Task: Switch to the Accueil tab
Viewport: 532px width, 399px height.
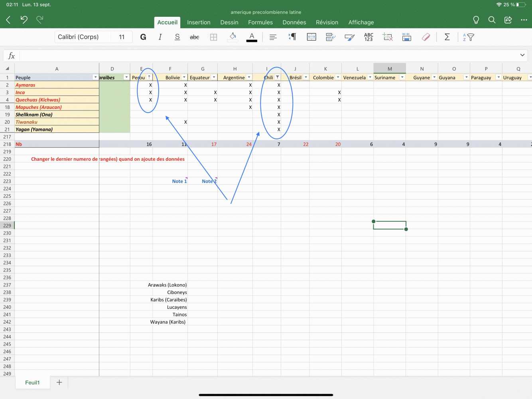Action: click(167, 22)
